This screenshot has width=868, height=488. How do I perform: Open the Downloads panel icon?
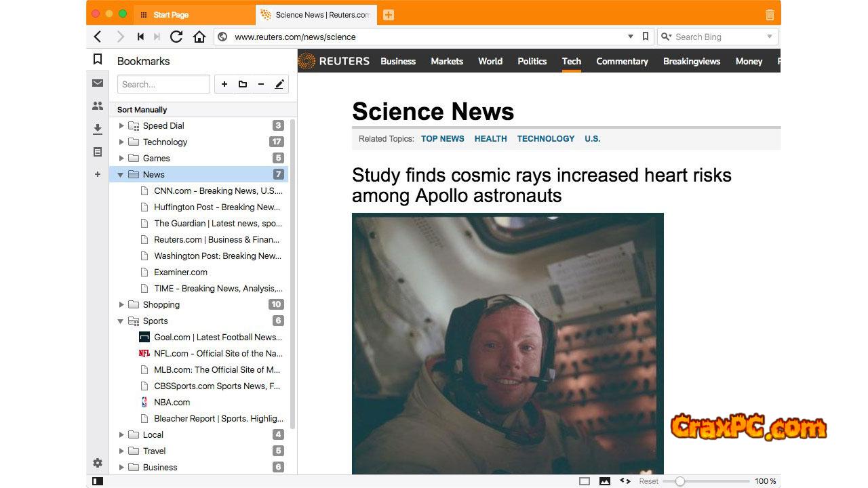pos(98,129)
